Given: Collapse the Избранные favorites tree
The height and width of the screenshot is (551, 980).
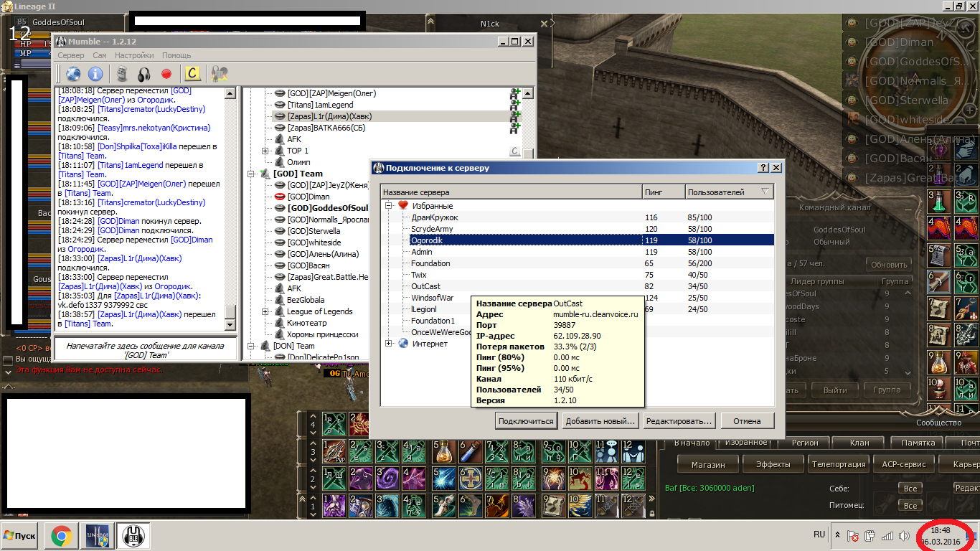Looking at the screenshot, I should (389, 205).
